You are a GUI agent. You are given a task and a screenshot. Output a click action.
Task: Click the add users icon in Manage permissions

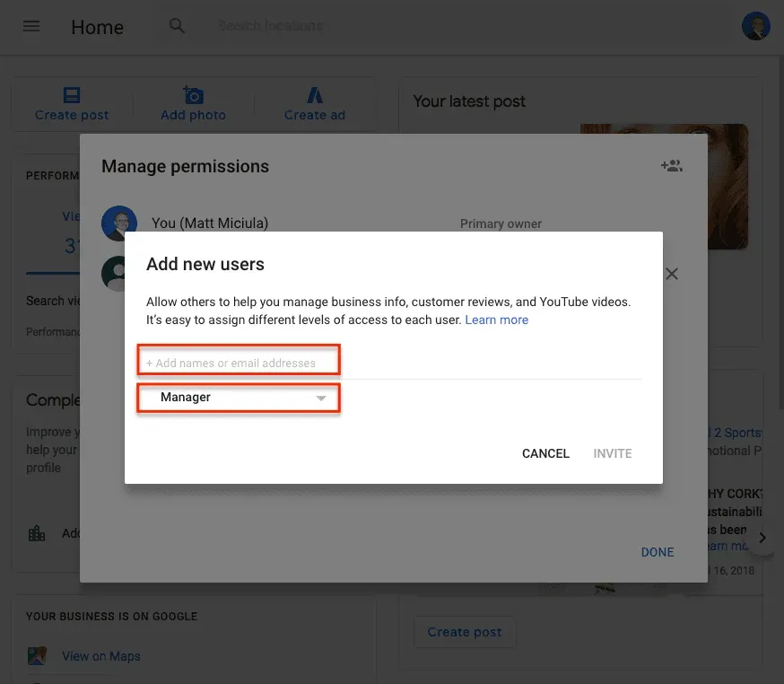[671, 165]
